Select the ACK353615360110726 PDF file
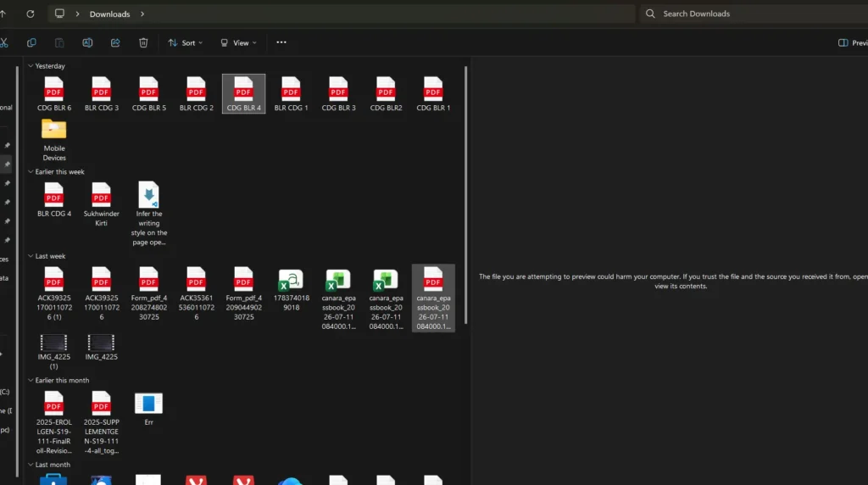This screenshot has height=485, width=868. tap(196, 293)
